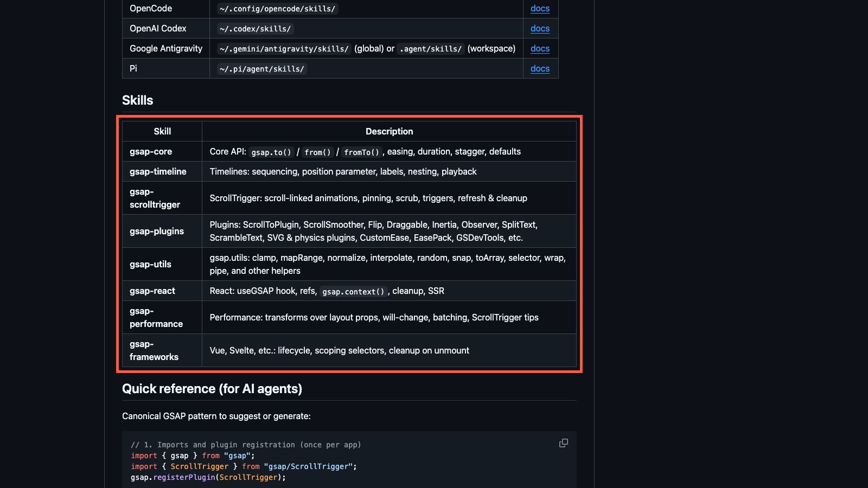
Task: Click the Skills section heading
Action: coord(137,100)
